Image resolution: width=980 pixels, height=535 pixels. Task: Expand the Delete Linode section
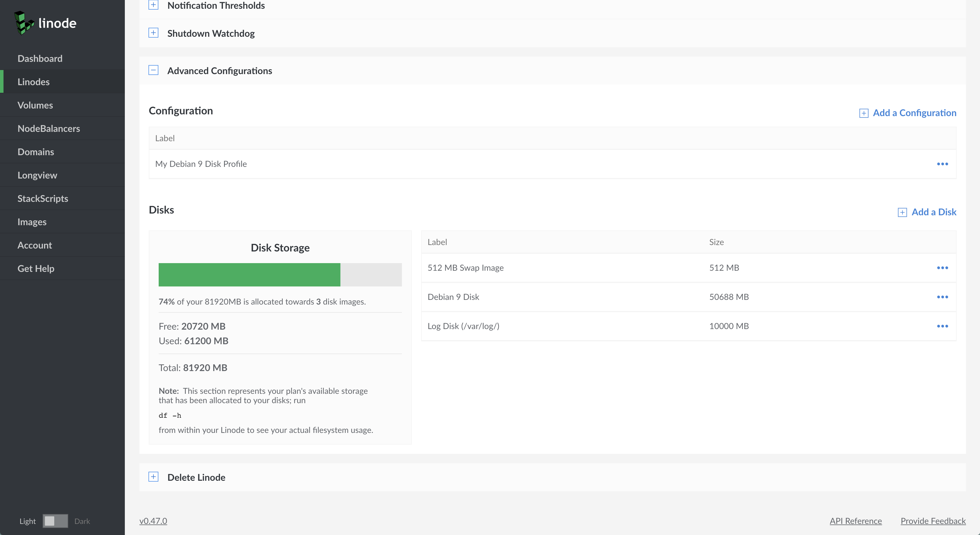(153, 477)
